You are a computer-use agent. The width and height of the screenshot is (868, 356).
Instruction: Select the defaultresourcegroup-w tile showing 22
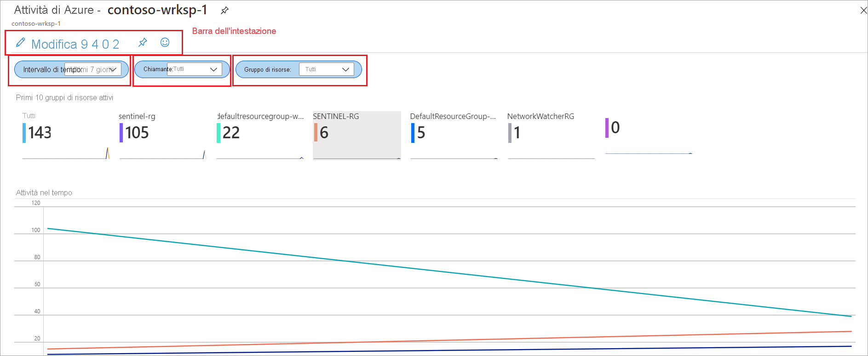(260, 136)
